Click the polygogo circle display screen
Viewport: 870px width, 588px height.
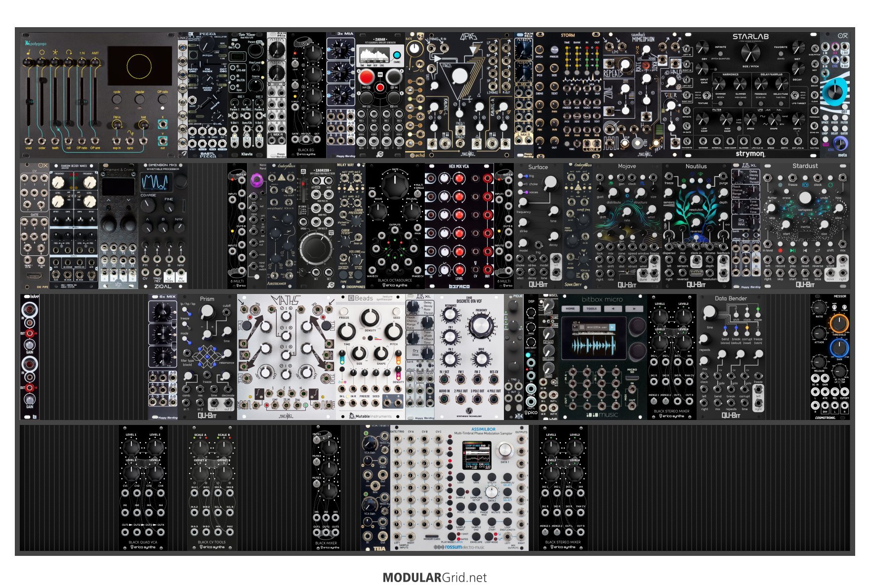click(x=139, y=66)
